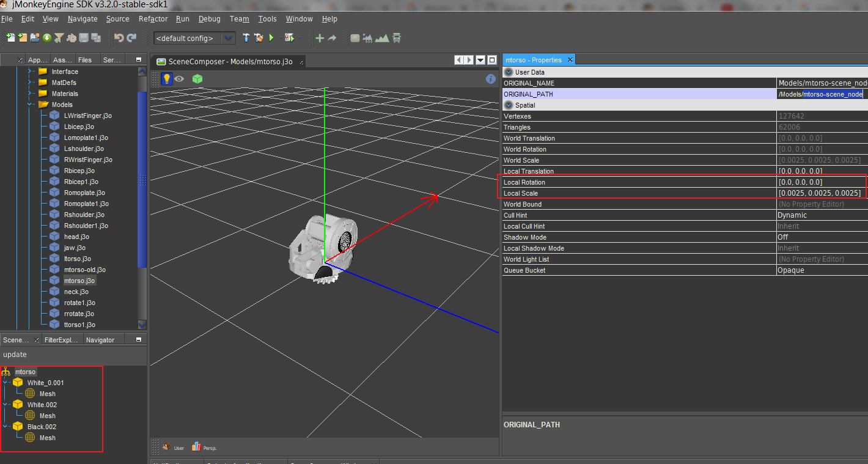Collapse the Spatial properties section

pyautogui.click(x=509, y=105)
